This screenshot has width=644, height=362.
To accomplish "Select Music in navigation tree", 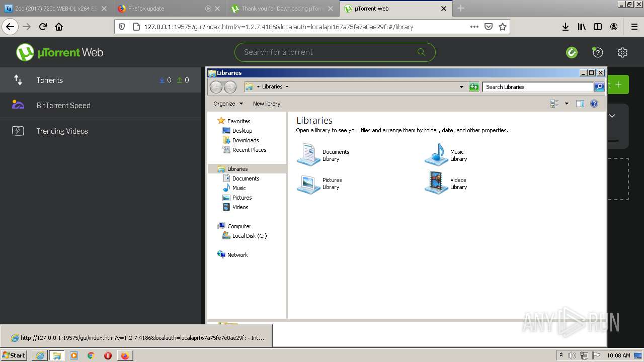I will [x=239, y=188].
